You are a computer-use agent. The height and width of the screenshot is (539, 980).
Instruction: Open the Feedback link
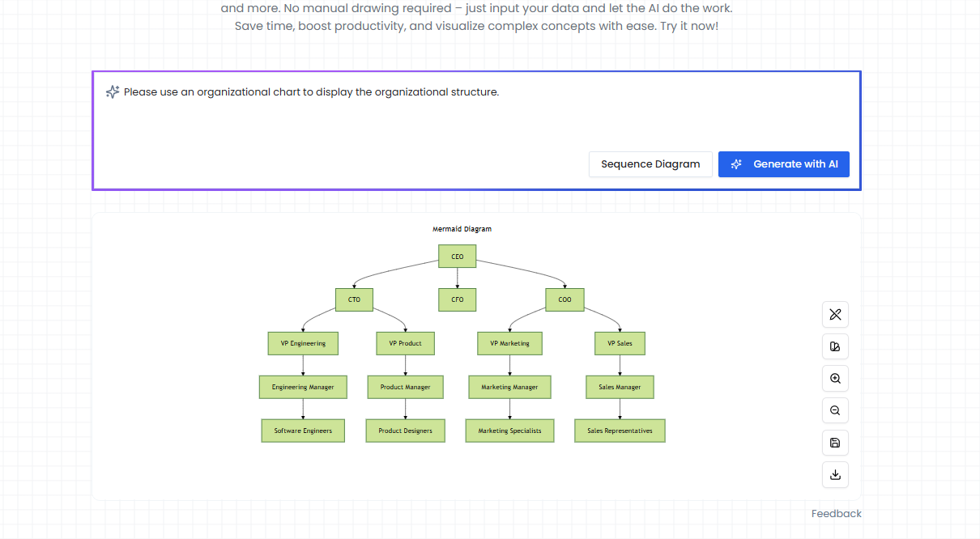coord(836,513)
